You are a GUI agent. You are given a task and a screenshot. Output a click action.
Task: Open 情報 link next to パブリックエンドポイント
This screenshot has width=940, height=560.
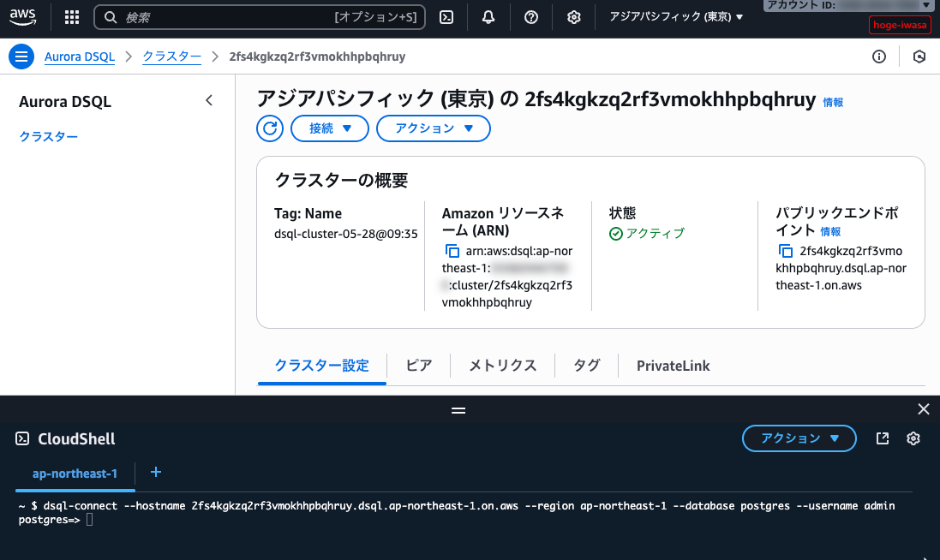(x=830, y=232)
